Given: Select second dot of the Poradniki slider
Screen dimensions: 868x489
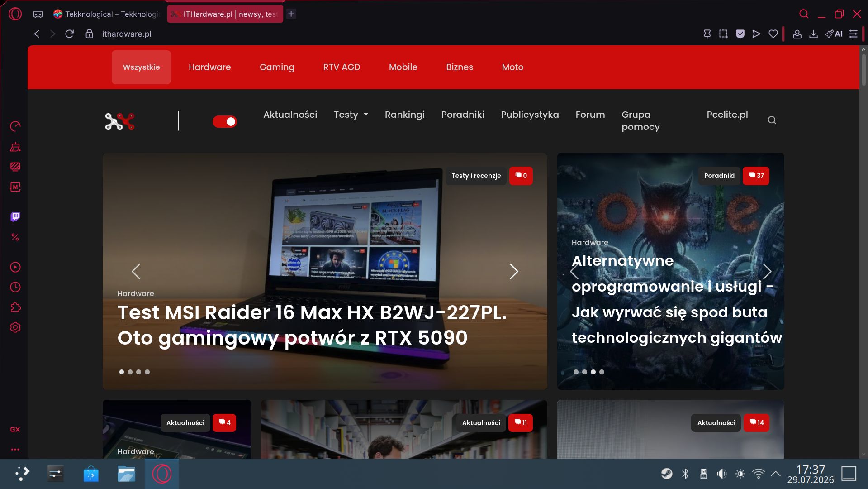Looking at the screenshot, I should point(584,372).
